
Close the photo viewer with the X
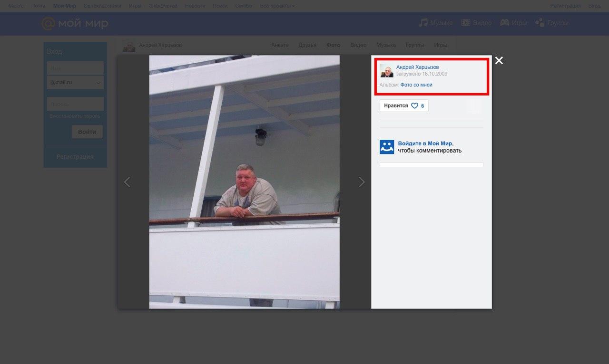[x=499, y=60]
